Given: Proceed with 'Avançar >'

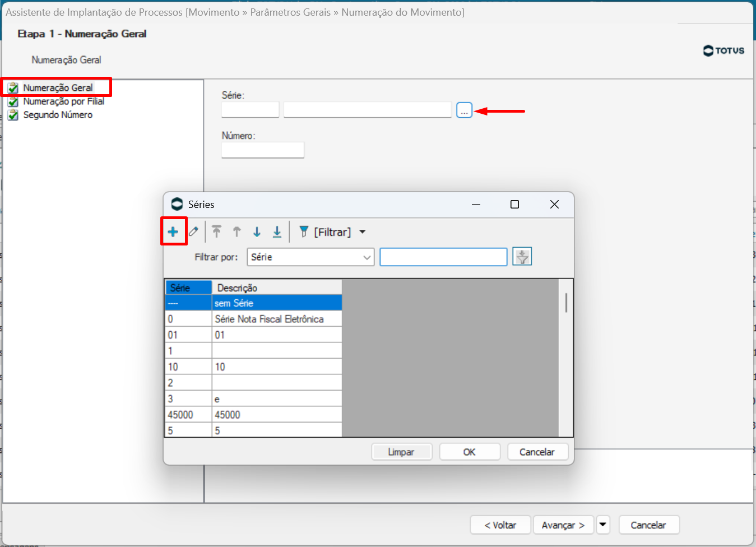Looking at the screenshot, I should (x=563, y=525).
